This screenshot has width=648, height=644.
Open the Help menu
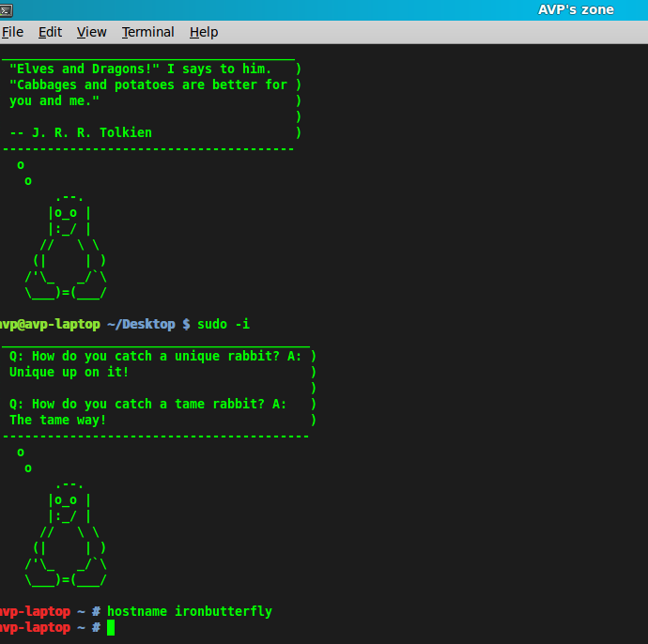click(x=204, y=32)
